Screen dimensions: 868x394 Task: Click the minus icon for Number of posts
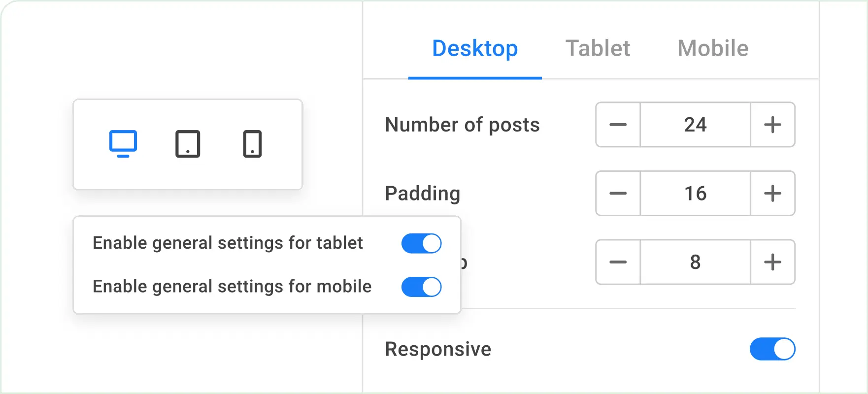coord(617,125)
